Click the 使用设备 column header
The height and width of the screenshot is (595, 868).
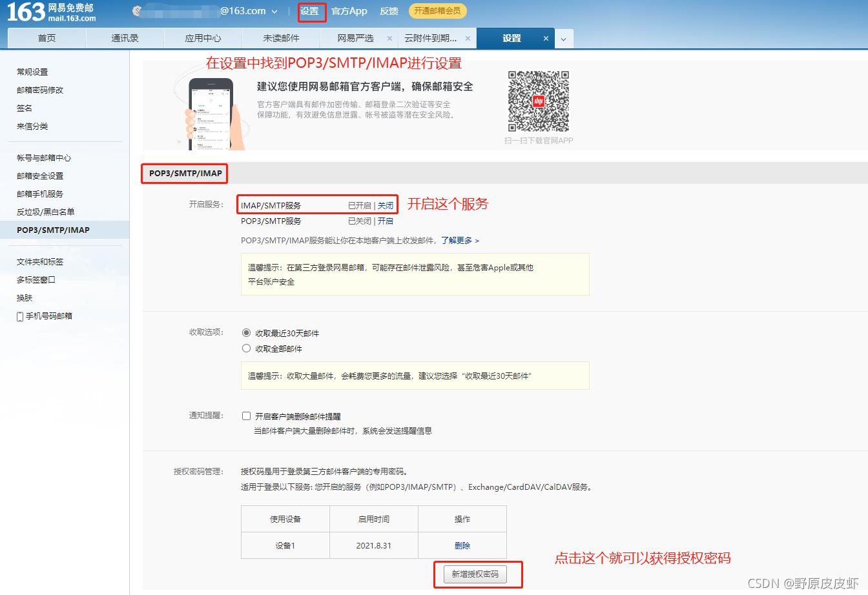(x=285, y=519)
